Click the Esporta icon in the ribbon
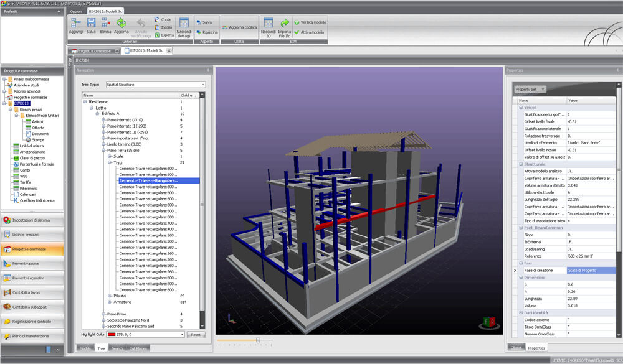623x364 pixels. point(164,35)
